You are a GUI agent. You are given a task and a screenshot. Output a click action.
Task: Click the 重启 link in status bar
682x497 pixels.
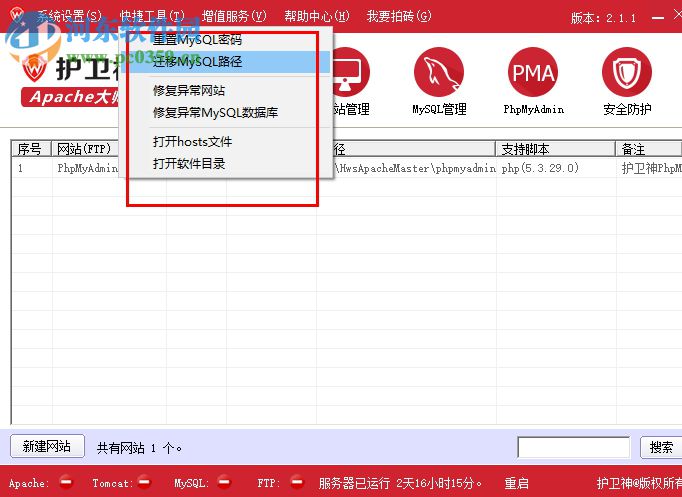click(516, 483)
